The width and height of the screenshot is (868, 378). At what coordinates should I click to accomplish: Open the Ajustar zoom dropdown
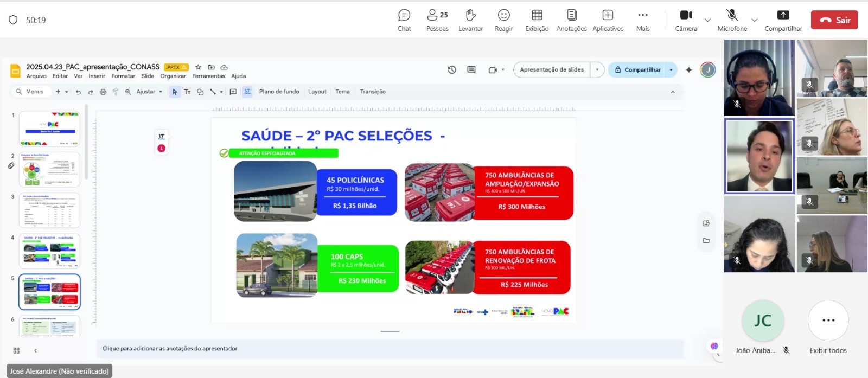(149, 92)
